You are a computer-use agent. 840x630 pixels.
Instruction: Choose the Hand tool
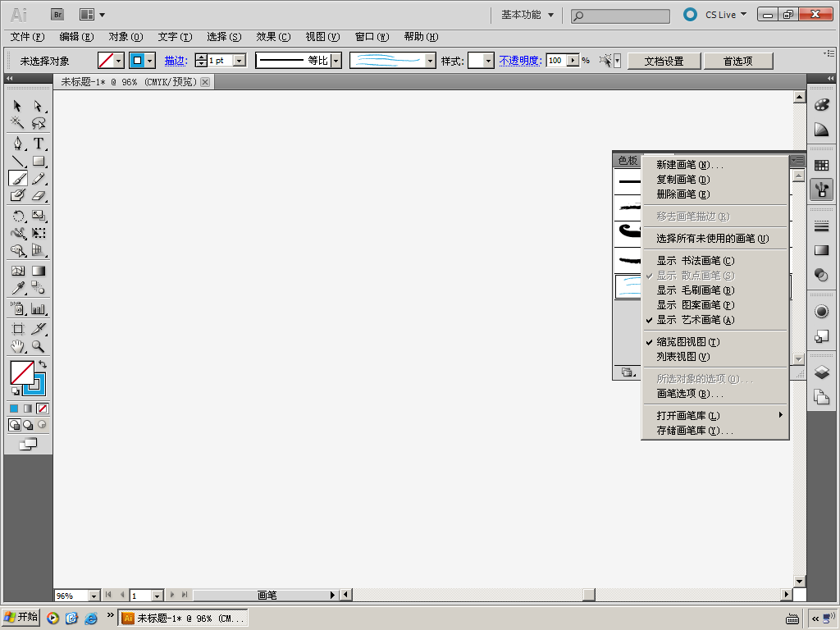(x=17, y=346)
